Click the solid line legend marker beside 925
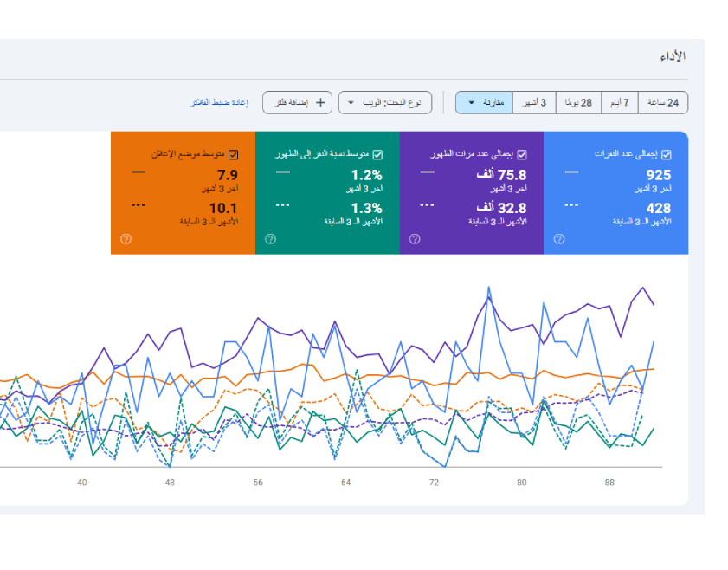 click(x=571, y=172)
